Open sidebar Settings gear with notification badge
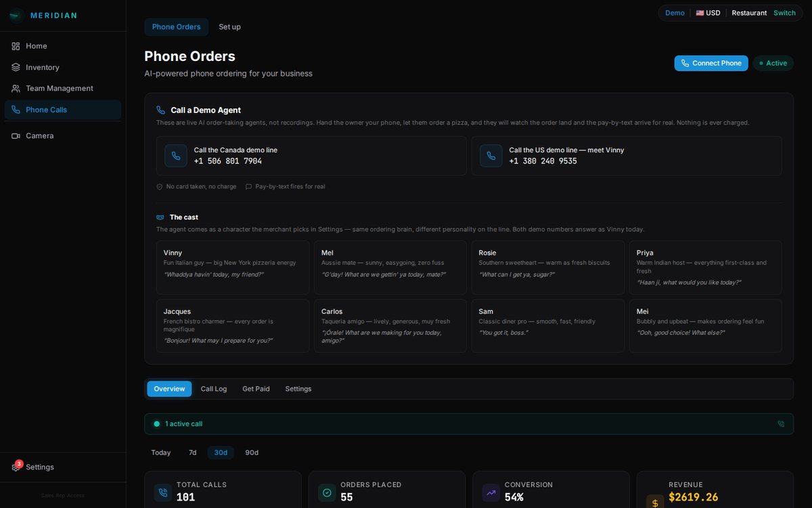Viewport: 812px width, 508px height. 16,467
